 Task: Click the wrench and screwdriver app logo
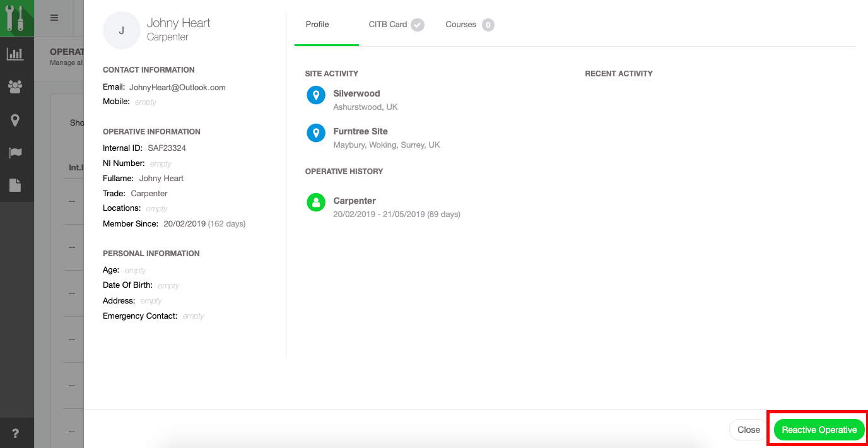tap(16, 18)
